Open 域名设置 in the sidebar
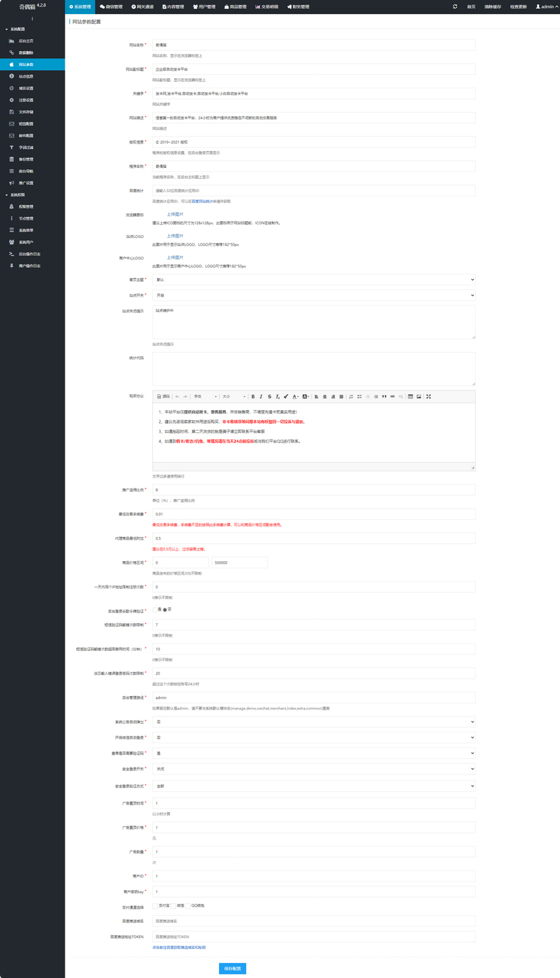The height and width of the screenshot is (978, 560). click(x=26, y=88)
